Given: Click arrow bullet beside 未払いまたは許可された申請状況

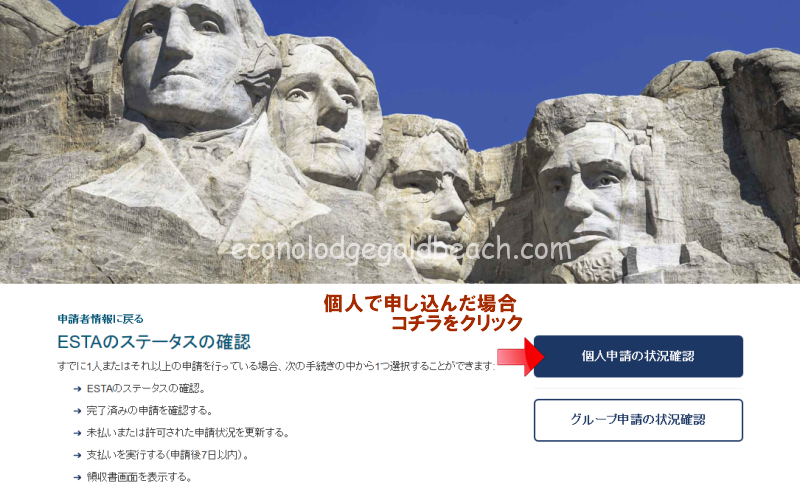Looking at the screenshot, I should [77, 433].
